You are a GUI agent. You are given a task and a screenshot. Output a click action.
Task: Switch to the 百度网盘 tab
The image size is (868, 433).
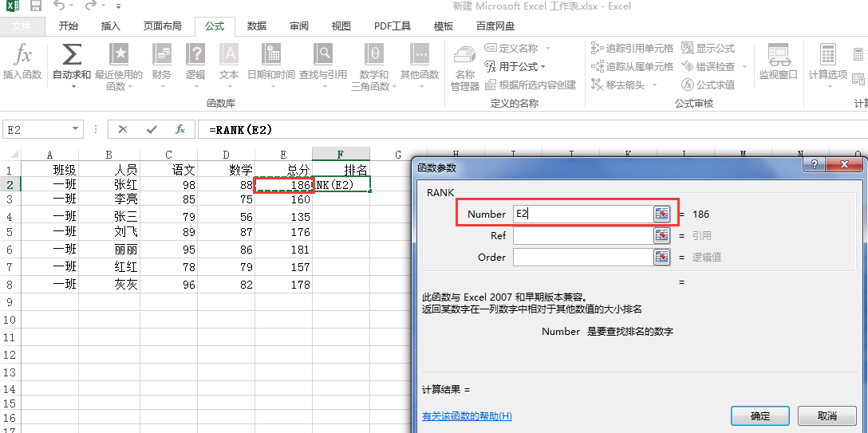coord(495,26)
